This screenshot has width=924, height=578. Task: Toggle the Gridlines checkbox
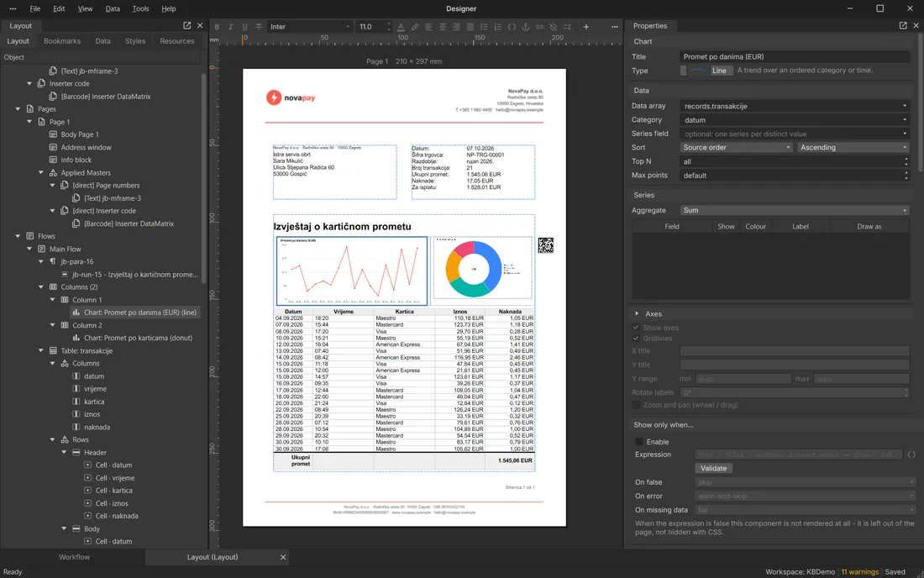(636, 339)
